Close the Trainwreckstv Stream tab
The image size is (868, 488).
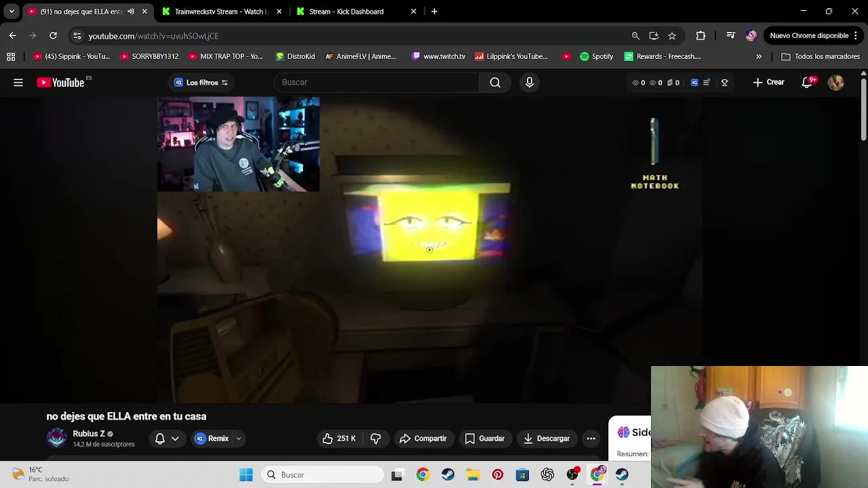pos(279,12)
